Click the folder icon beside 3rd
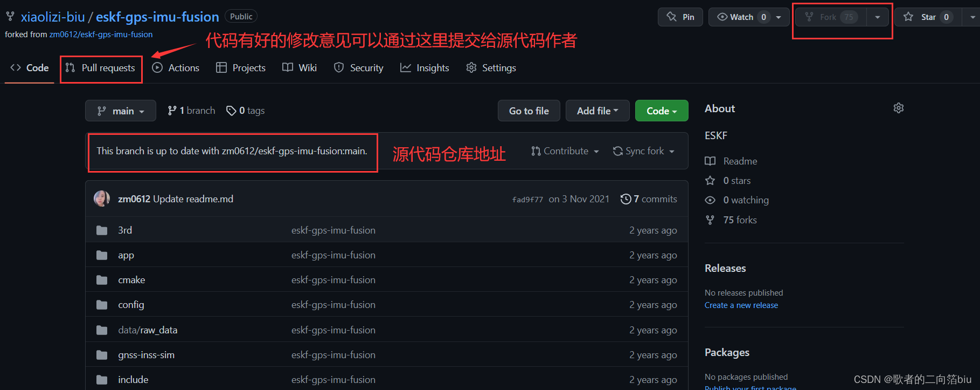Image resolution: width=980 pixels, height=390 pixels. (102, 230)
